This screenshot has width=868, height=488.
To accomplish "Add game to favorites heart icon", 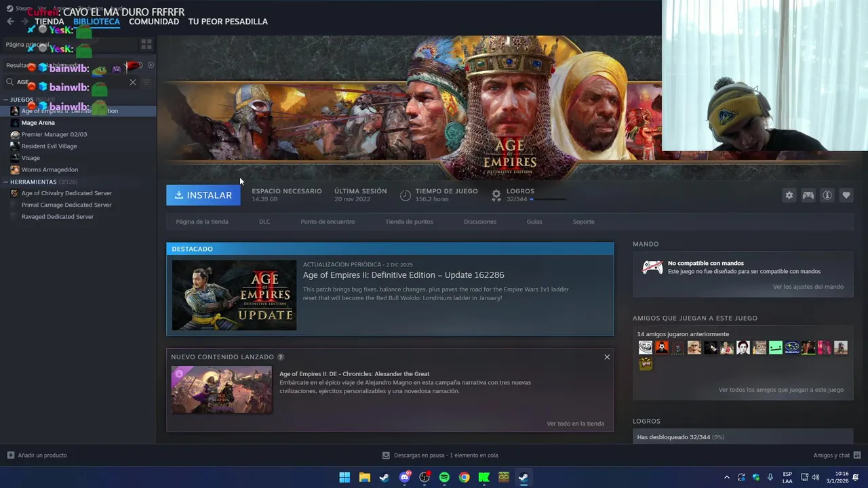I will coord(846,195).
